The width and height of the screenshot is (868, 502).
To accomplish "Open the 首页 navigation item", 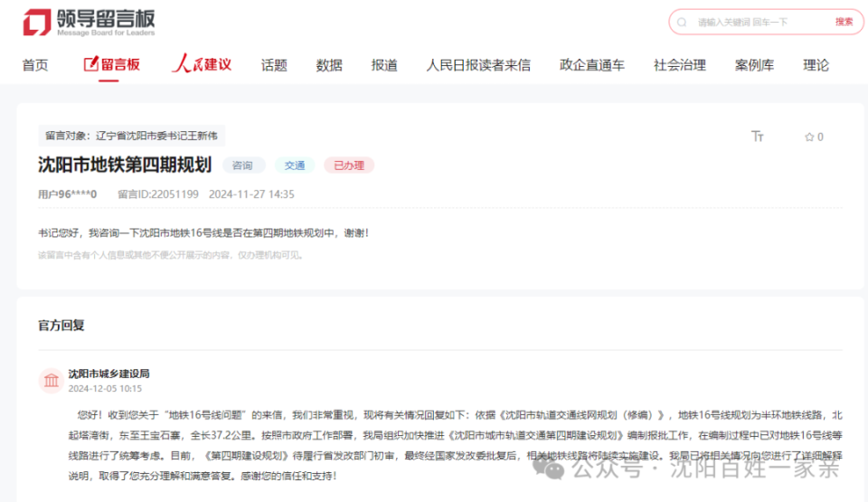I will 35,65.
